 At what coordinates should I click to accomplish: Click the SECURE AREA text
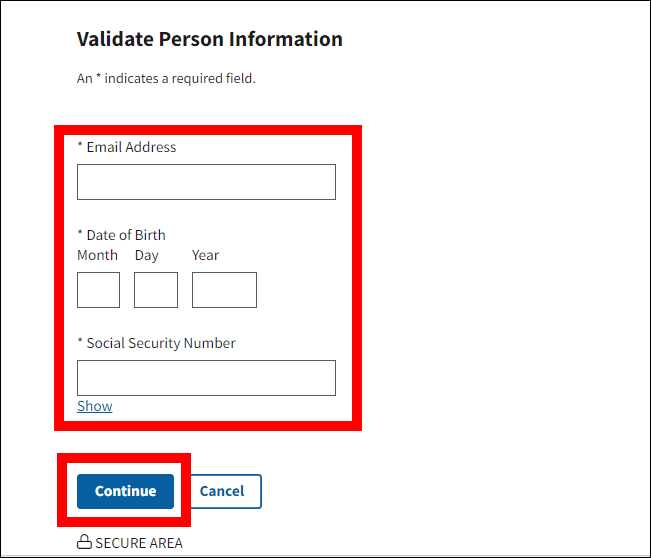pos(139,543)
